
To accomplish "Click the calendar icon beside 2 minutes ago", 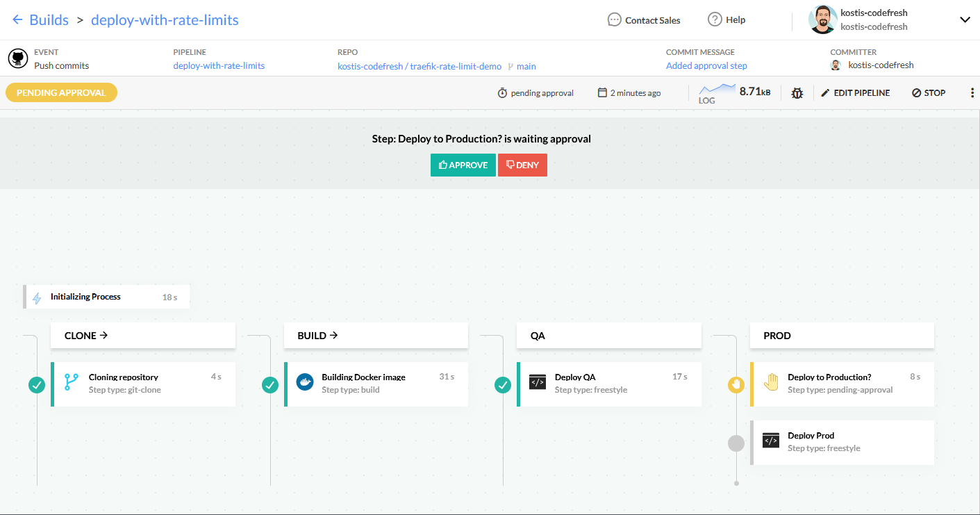I will pos(602,93).
